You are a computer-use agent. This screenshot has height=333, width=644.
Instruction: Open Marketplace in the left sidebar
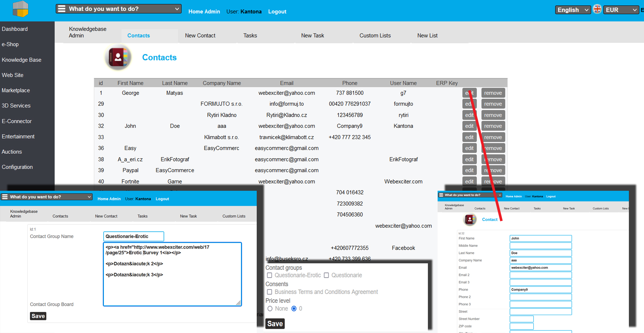click(x=16, y=91)
